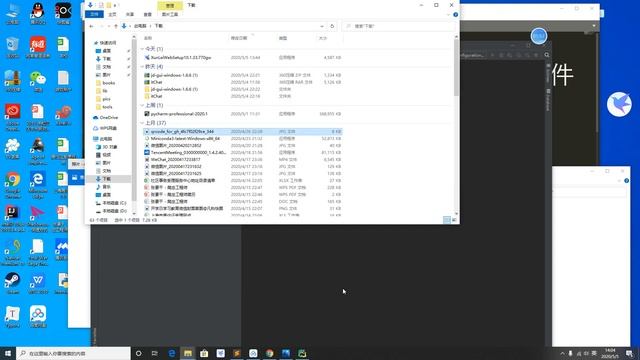The width and height of the screenshot is (640, 360).
Task: Click the taskbar search input field
Action: pos(73,353)
